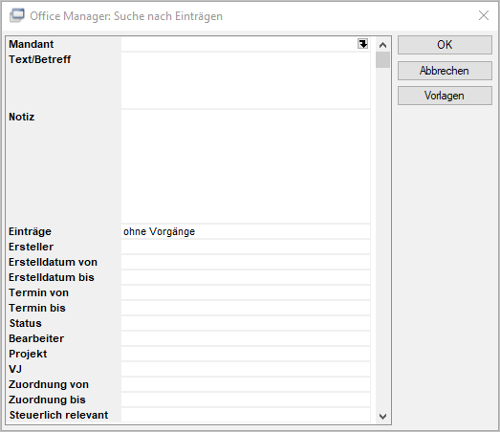Click the VJ input field

tap(246, 369)
